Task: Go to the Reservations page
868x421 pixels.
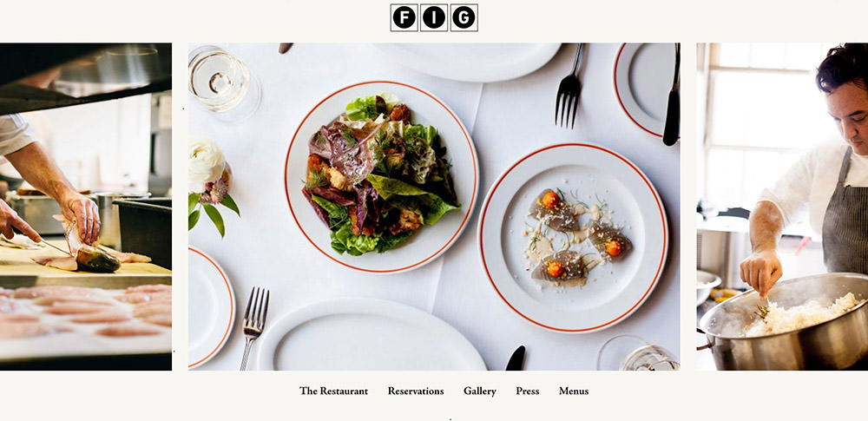Action: (416, 391)
